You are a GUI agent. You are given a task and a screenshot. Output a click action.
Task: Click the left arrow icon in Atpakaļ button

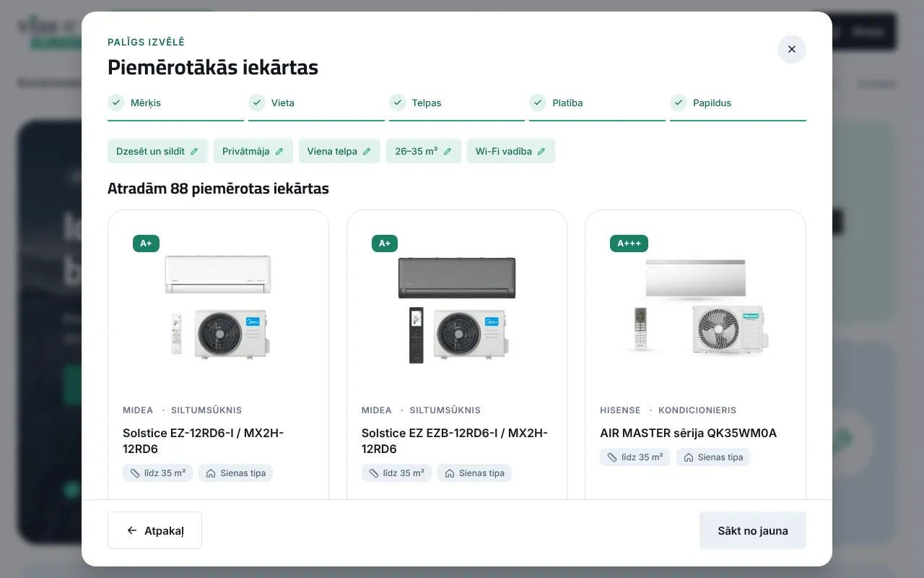(131, 530)
